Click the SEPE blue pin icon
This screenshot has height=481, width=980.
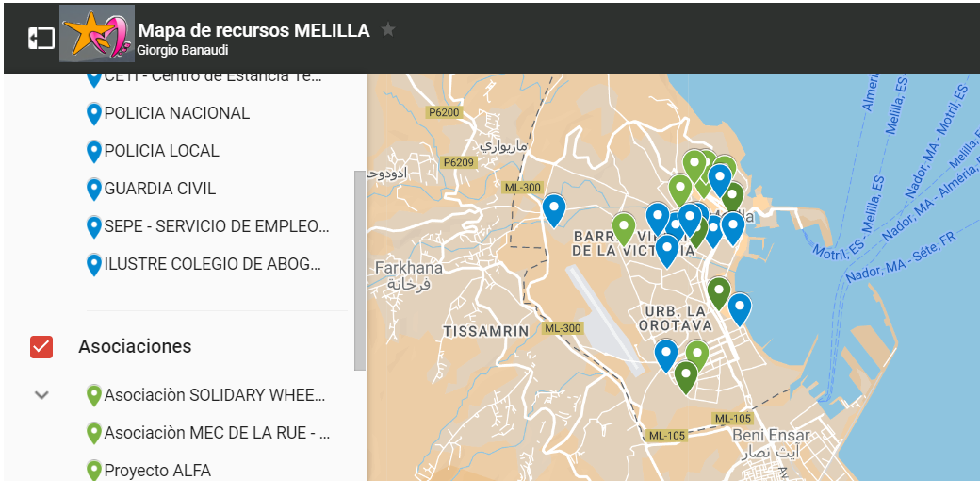tap(93, 227)
